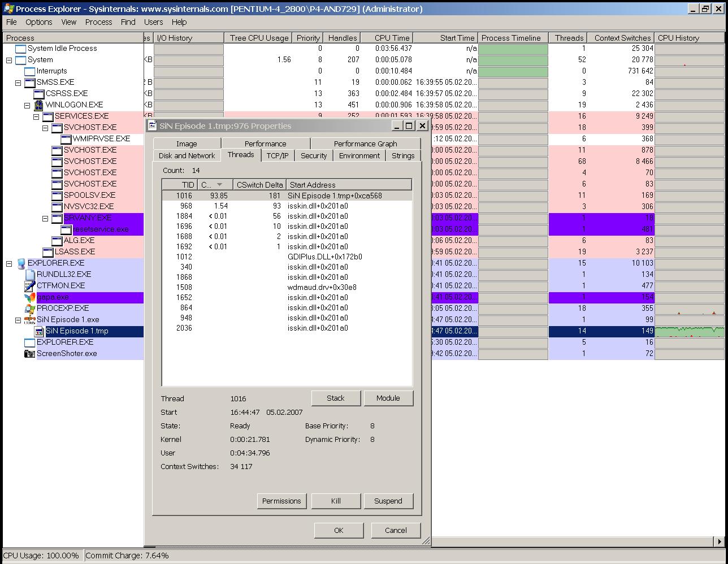
Task: Confirm the dialog with OK
Action: pyautogui.click(x=339, y=530)
